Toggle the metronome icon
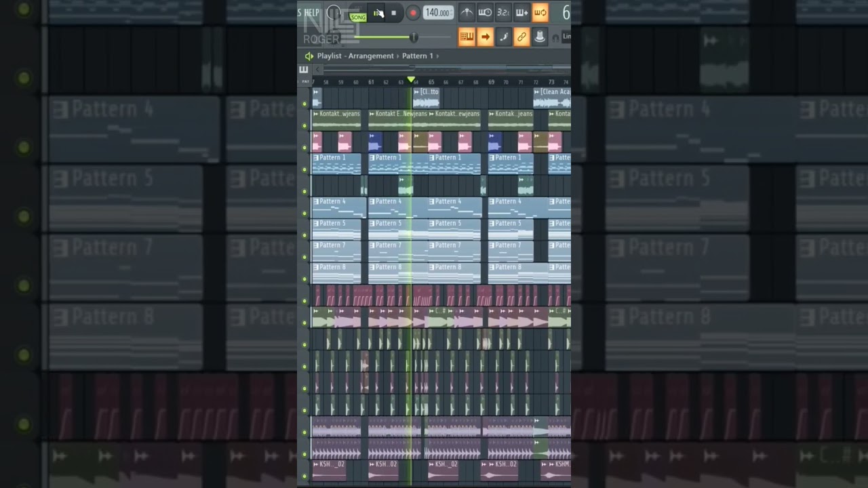 coord(467,12)
